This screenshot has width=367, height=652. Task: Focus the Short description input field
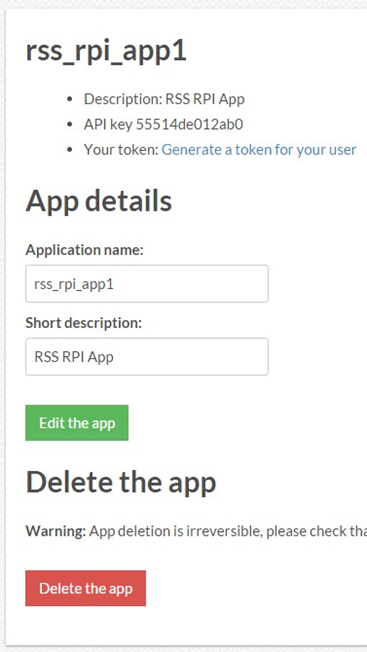point(147,357)
